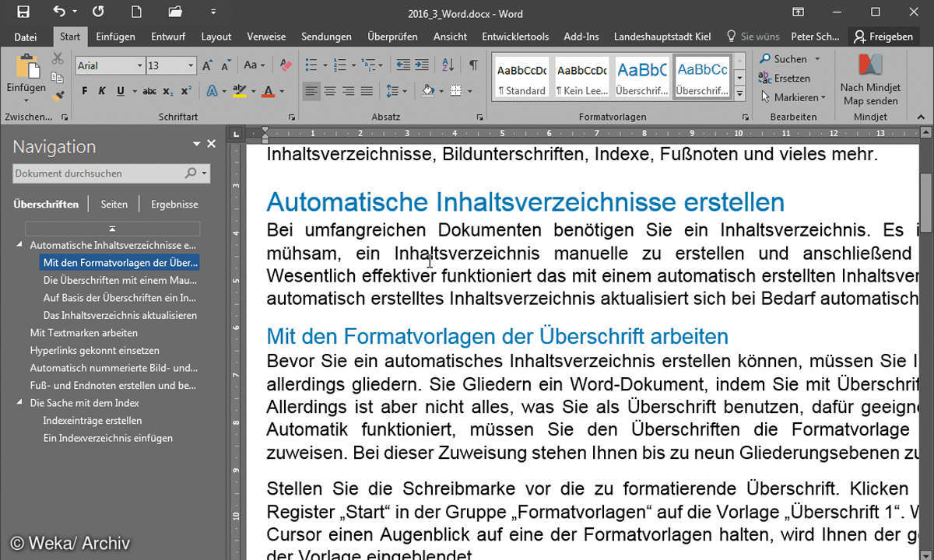Open the Einfügen ribbon tab
Screen dimensions: 934x560
pyautogui.click(x=115, y=37)
